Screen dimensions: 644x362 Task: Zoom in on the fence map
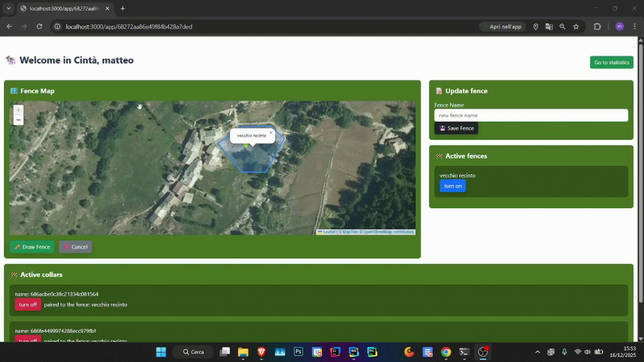18,110
